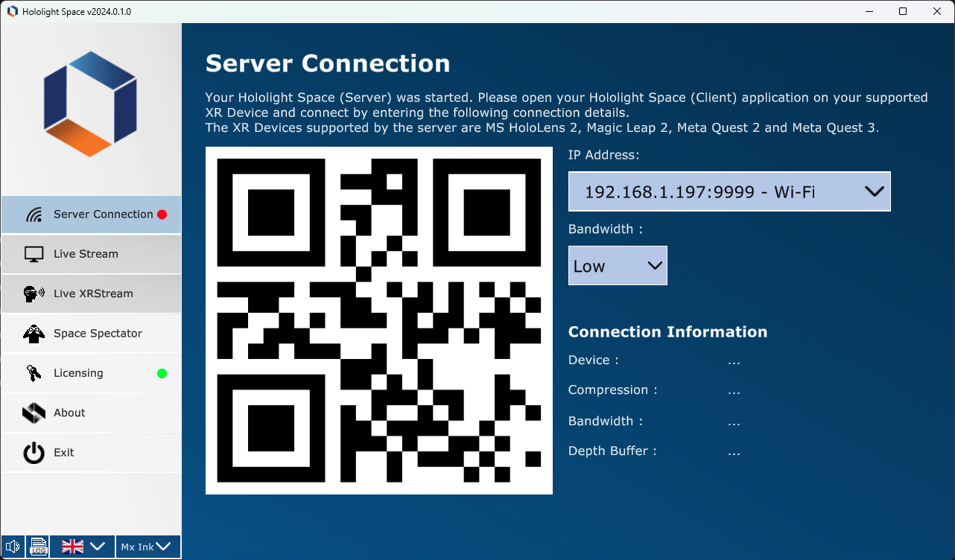Toggle the speaker sound icon in the bottom bar

[x=13, y=547]
